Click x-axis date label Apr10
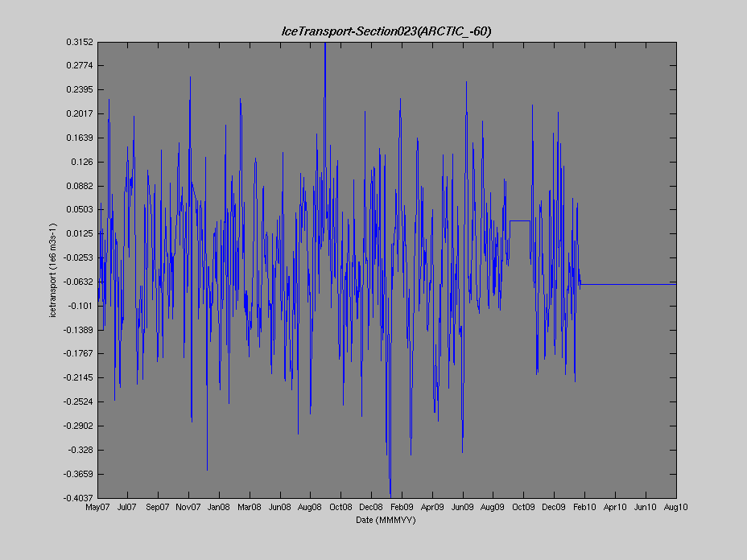Viewport: 747px width, 560px height. [x=615, y=507]
